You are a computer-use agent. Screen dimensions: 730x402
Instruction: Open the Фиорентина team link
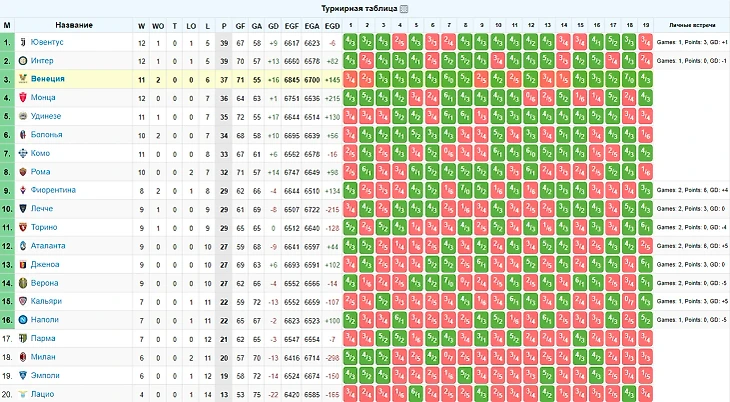[x=53, y=190]
